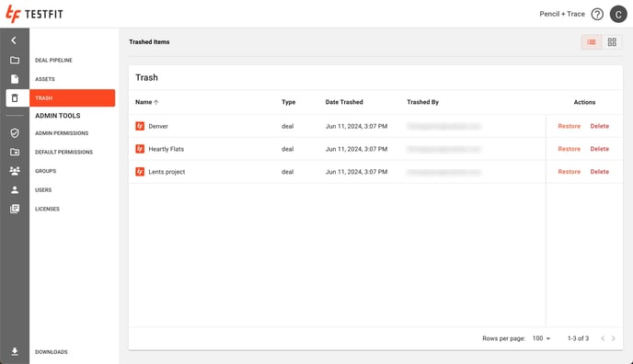
Task: Click the Pencil + Trace link
Action: 562,14
